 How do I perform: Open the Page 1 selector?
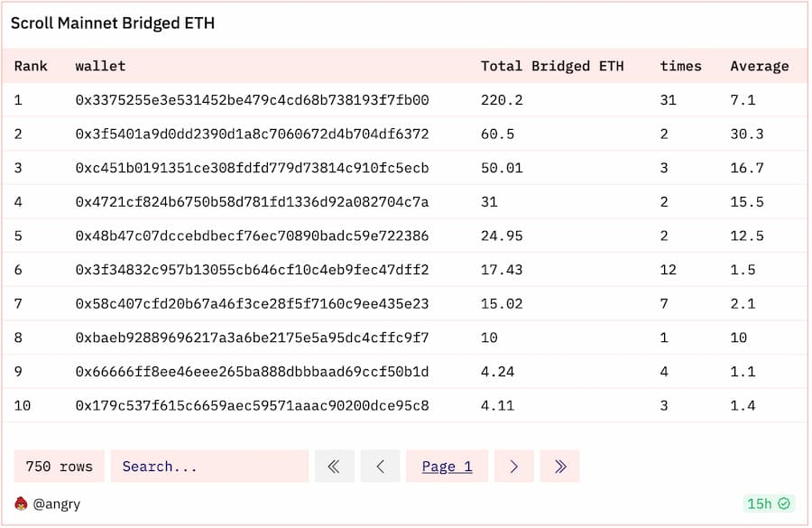[x=447, y=467]
